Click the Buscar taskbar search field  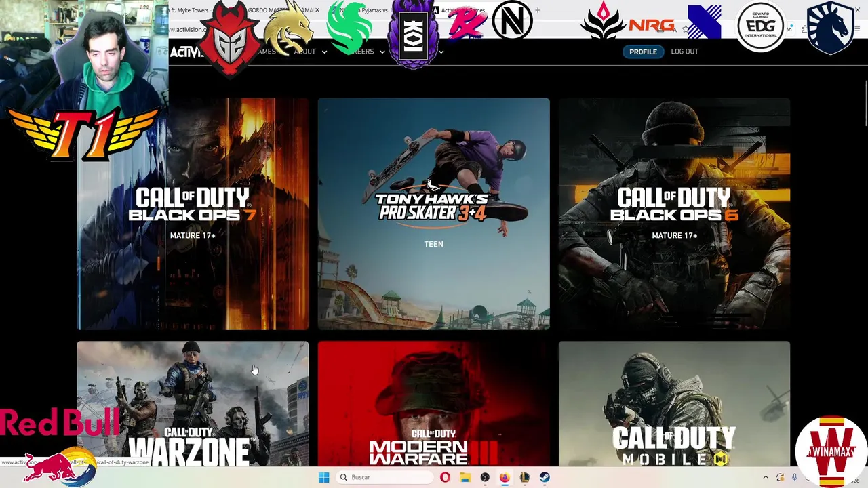[x=384, y=477]
